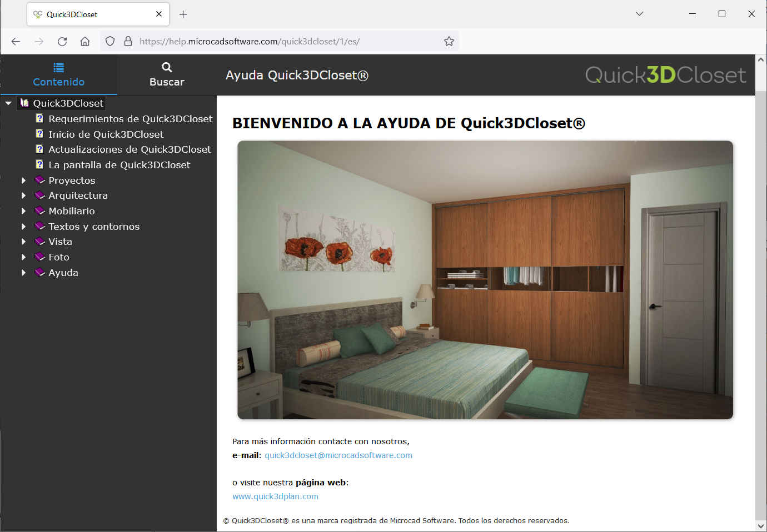Expand the Arquitectura tree section

23,195
